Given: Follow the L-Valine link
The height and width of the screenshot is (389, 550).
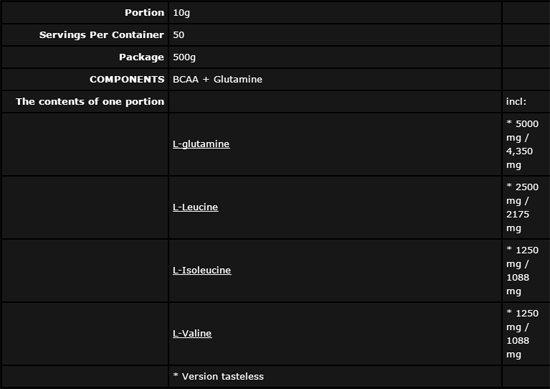Looking at the screenshot, I should (x=192, y=334).
